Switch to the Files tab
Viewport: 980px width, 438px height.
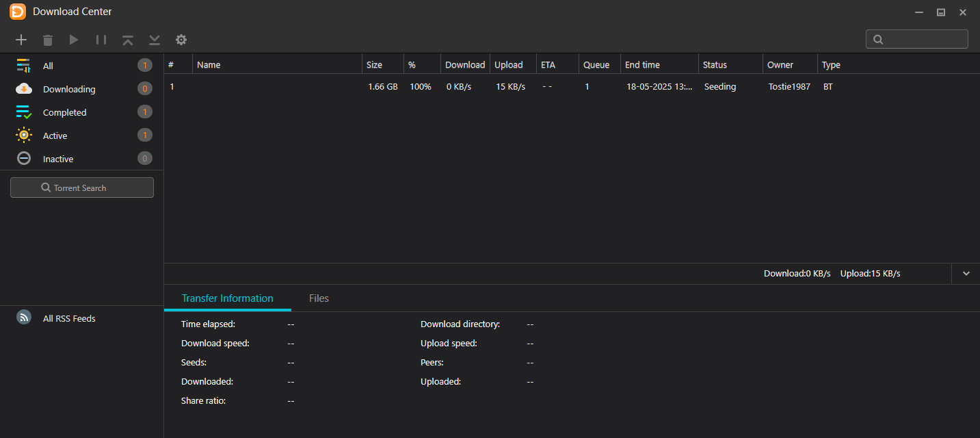(x=319, y=298)
